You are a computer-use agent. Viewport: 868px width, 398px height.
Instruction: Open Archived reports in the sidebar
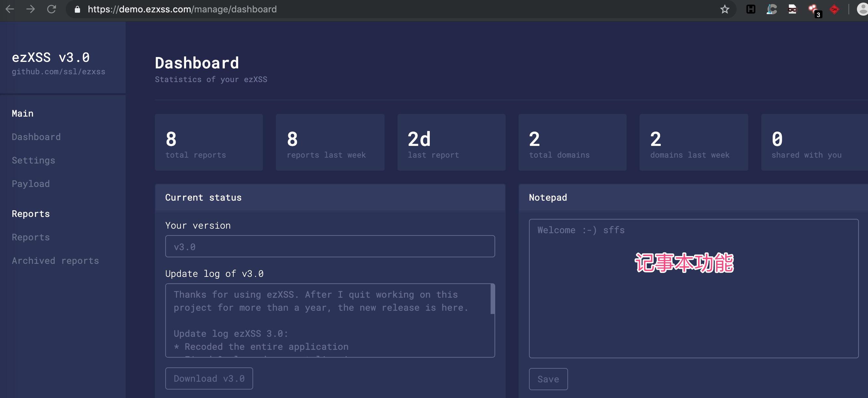[x=55, y=261]
